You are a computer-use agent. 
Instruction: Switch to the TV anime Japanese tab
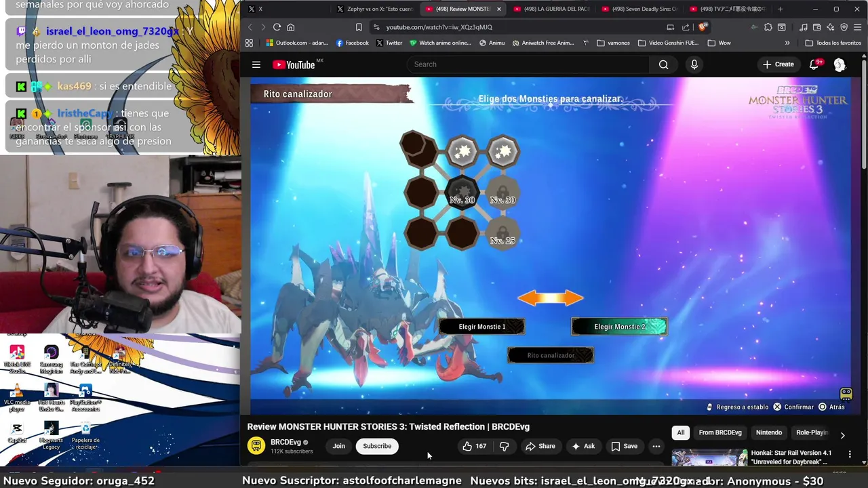pos(728,9)
